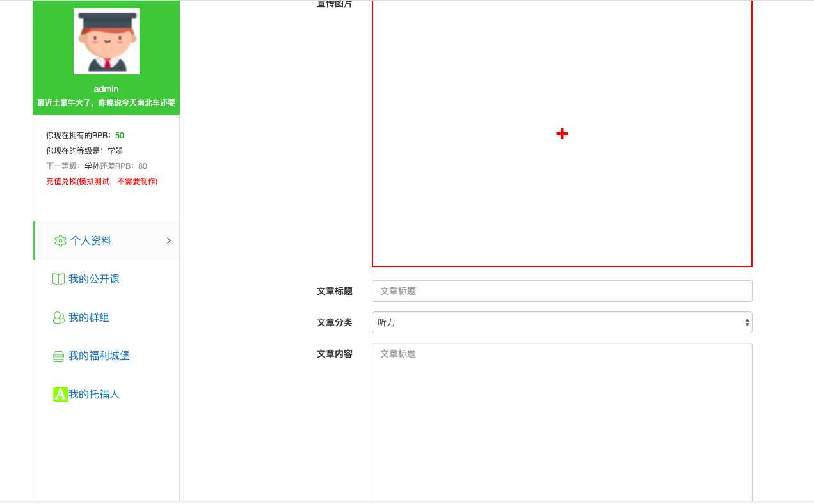The image size is (814, 504).
Task: Open 我的福利城堡 menu entry
Action: coord(99,356)
